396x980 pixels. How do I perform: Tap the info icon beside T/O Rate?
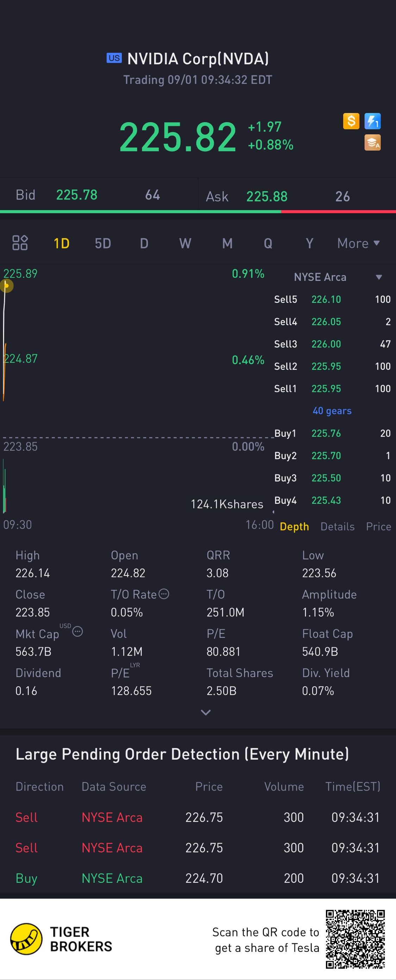point(164,594)
